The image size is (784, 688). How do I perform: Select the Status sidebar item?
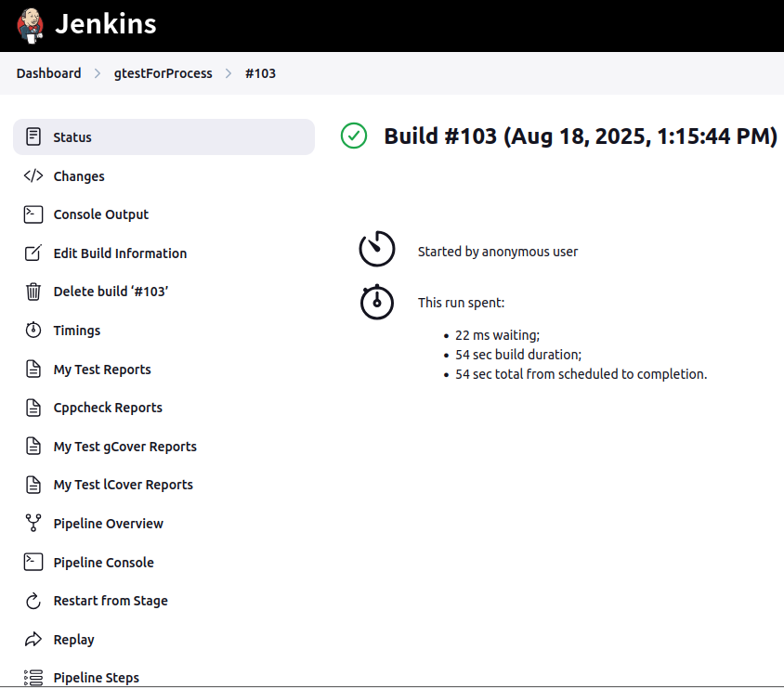(164, 136)
